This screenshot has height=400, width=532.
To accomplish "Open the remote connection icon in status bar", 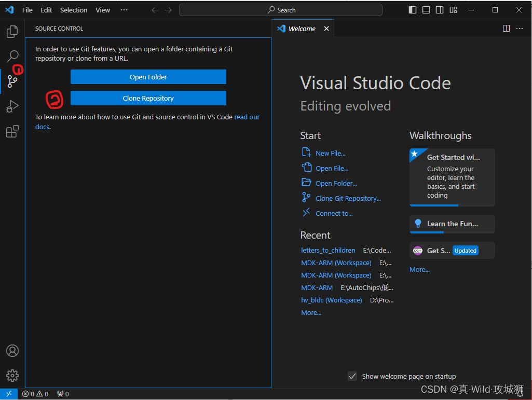I will tap(8, 394).
